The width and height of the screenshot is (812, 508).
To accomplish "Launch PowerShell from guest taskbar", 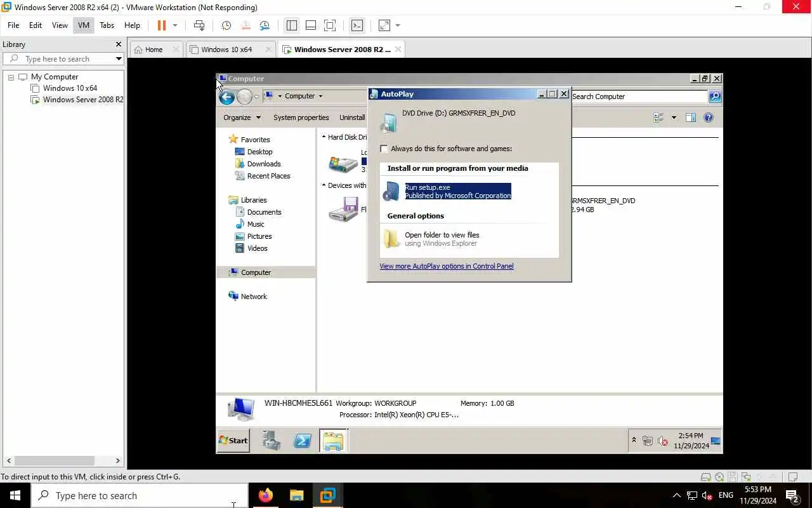I will [x=303, y=440].
